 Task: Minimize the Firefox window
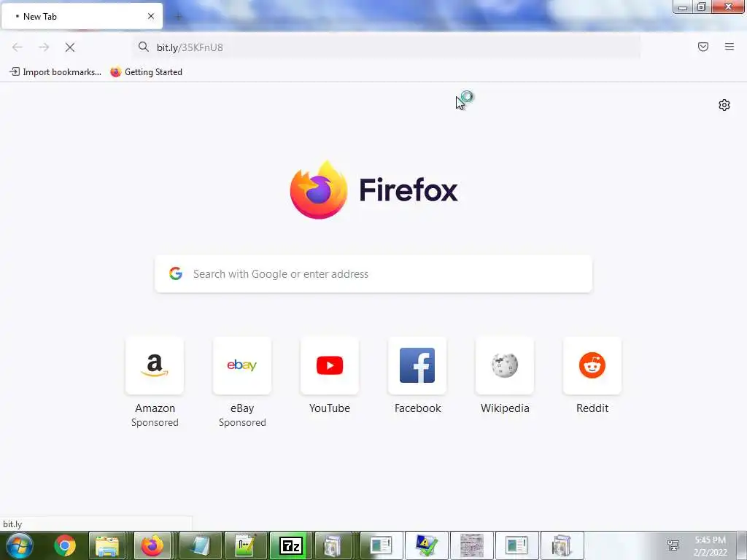pyautogui.click(x=683, y=7)
